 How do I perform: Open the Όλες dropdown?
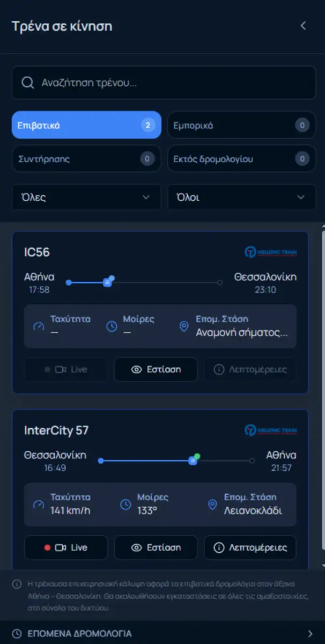(86, 197)
